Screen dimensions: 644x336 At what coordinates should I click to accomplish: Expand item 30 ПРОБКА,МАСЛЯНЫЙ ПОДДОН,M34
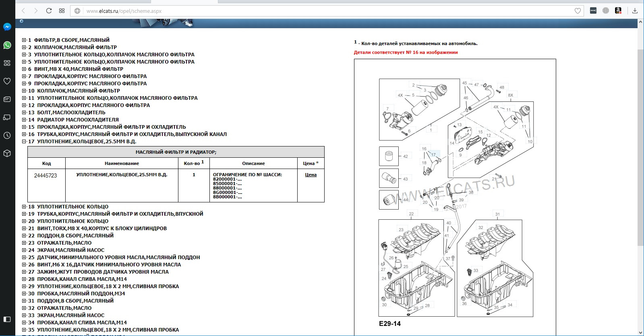click(24, 294)
